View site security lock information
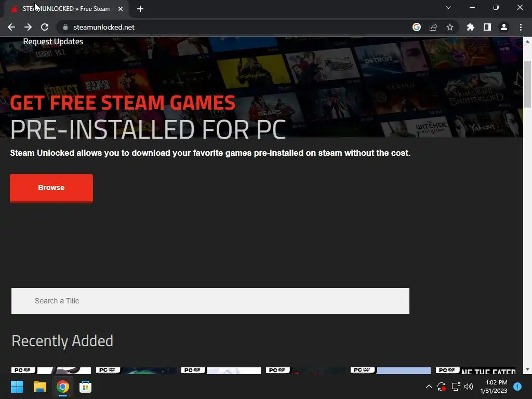 (65, 27)
